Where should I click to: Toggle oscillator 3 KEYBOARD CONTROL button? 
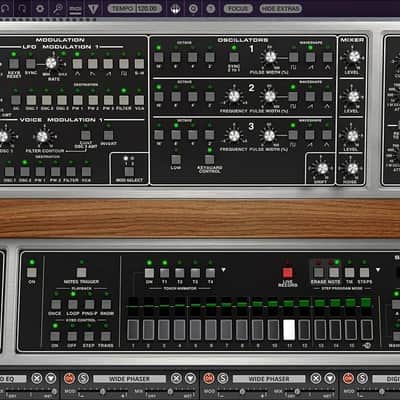coord(210,159)
